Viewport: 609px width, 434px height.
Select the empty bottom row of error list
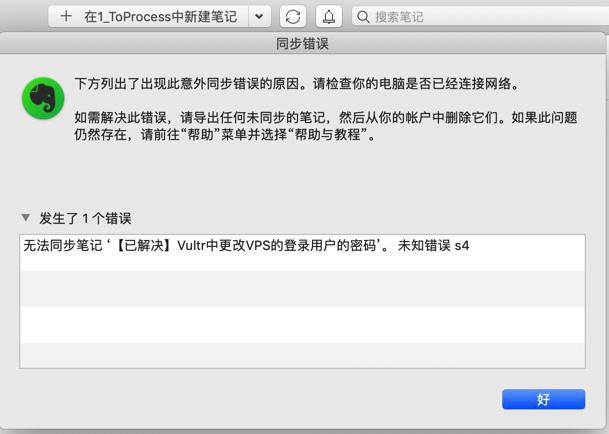coord(302,355)
